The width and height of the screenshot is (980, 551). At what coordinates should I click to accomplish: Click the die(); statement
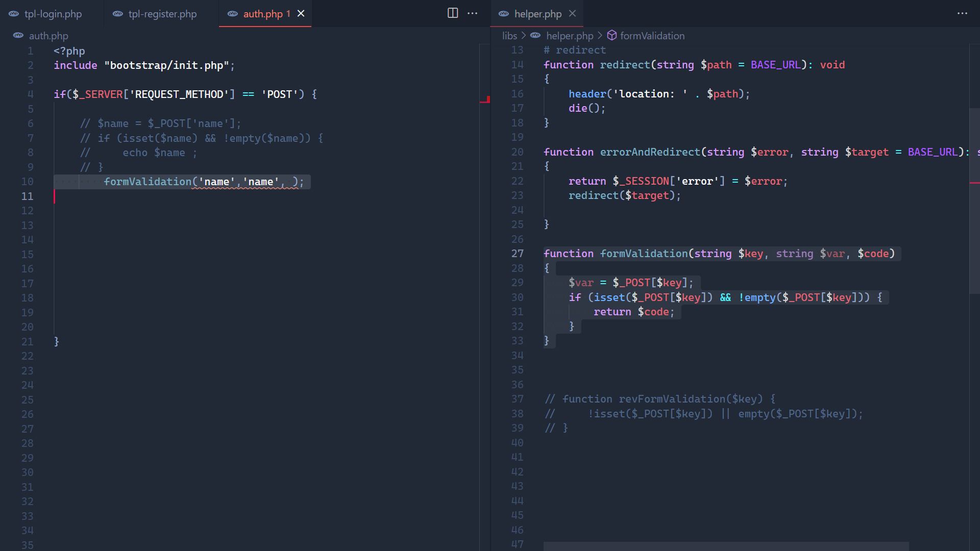tap(587, 108)
